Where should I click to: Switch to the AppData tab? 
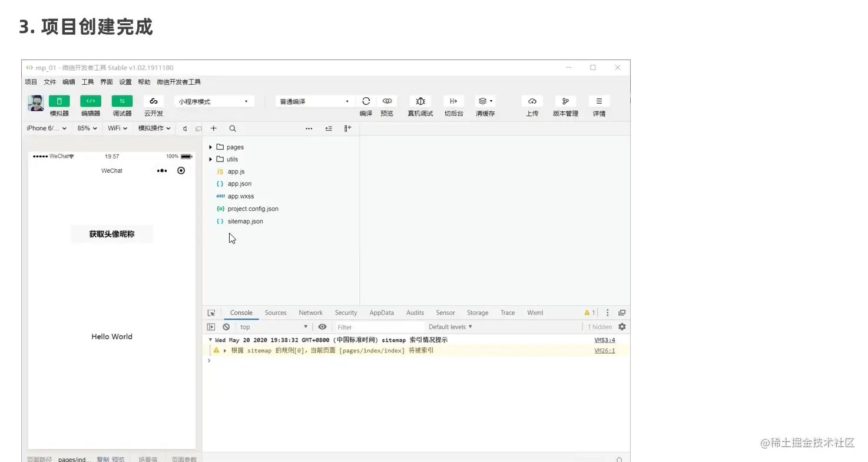click(382, 313)
